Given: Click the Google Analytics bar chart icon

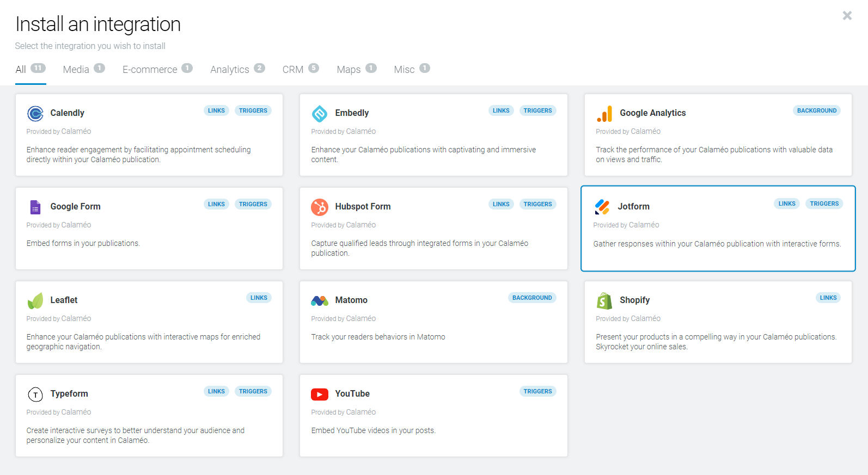Looking at the screenshot, I should [604, 113].
